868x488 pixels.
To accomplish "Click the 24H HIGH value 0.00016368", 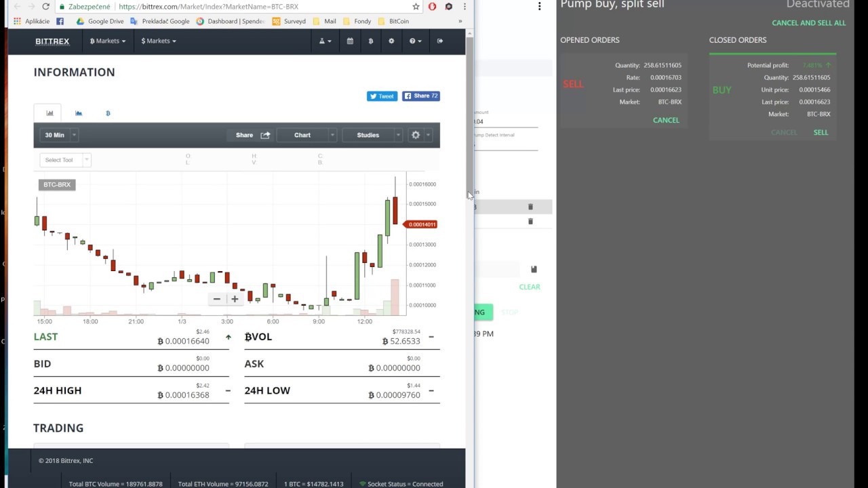I will point(183,395).
